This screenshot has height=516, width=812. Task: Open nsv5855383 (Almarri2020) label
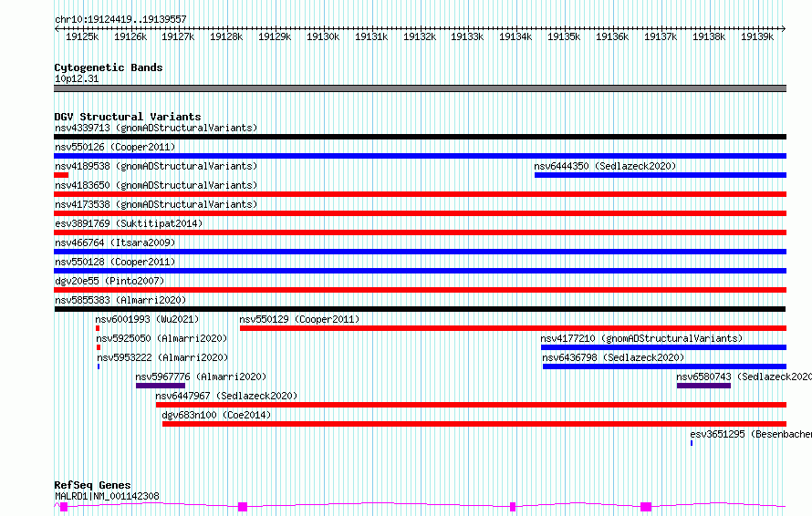tap(120, 300)
